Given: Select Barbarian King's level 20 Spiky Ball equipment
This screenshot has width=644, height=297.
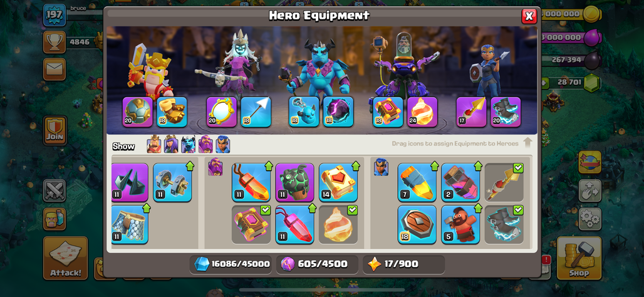Looking at the screenshot, I should click(138, 112).
